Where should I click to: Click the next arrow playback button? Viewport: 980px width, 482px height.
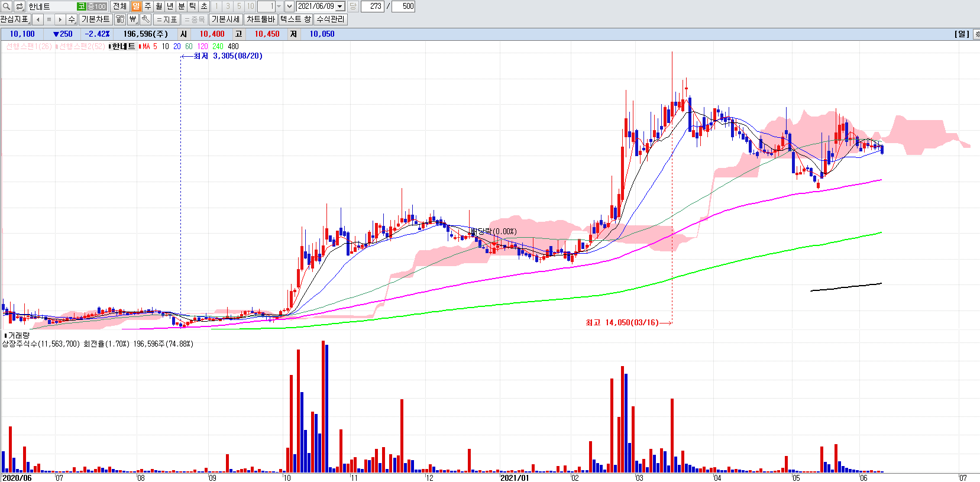[60, 20]
